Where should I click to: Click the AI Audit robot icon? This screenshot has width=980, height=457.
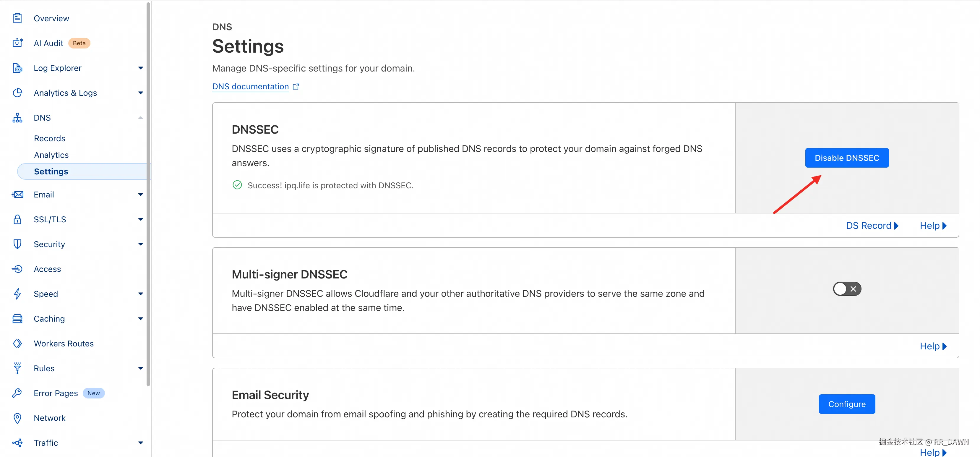pos(17,43)
